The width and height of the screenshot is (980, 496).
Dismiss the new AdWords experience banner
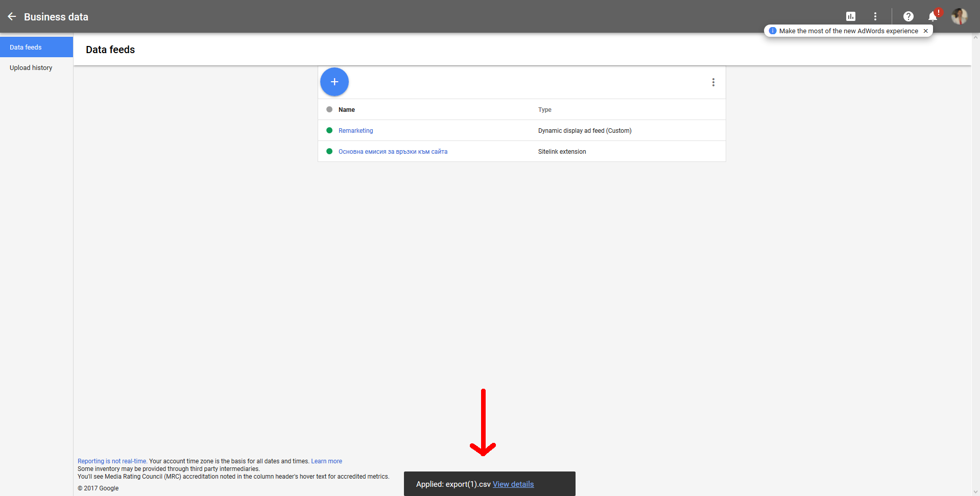click(x=925, y=31)
